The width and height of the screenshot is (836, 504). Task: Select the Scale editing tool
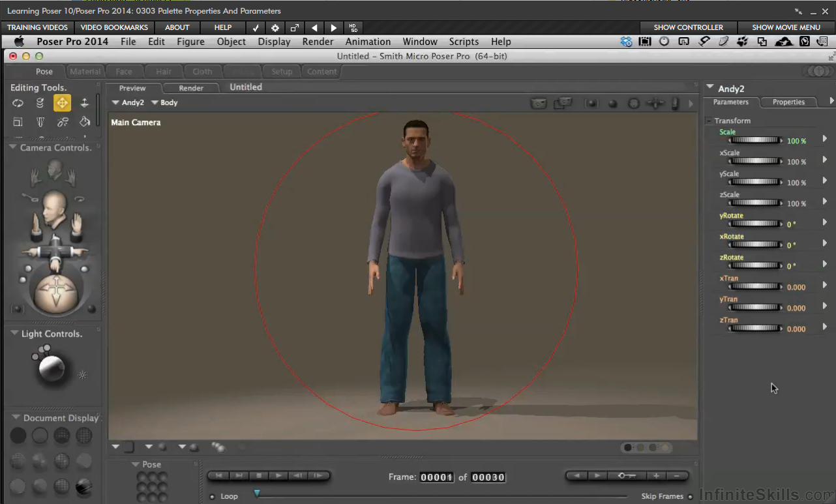18,122
